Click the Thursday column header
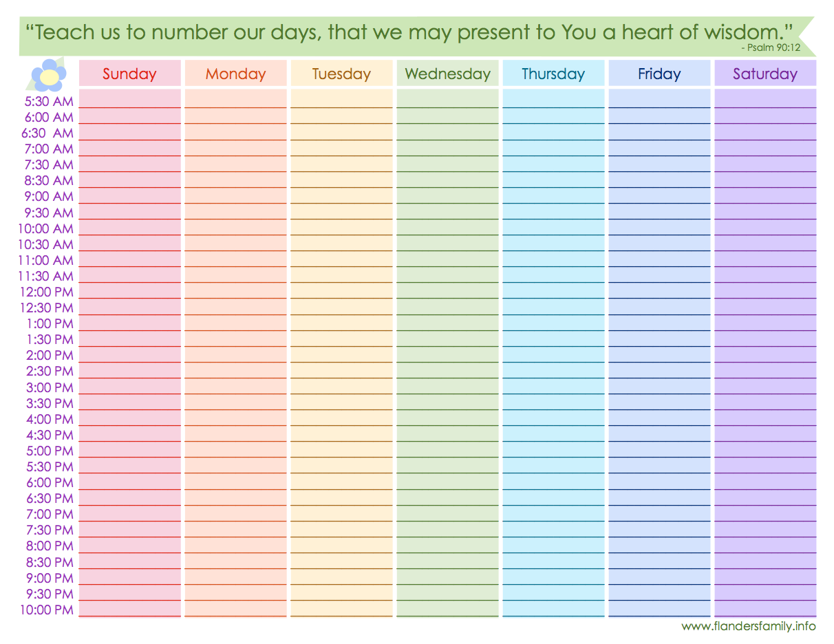This screenshot has height=644, width=834. (553, 74)
